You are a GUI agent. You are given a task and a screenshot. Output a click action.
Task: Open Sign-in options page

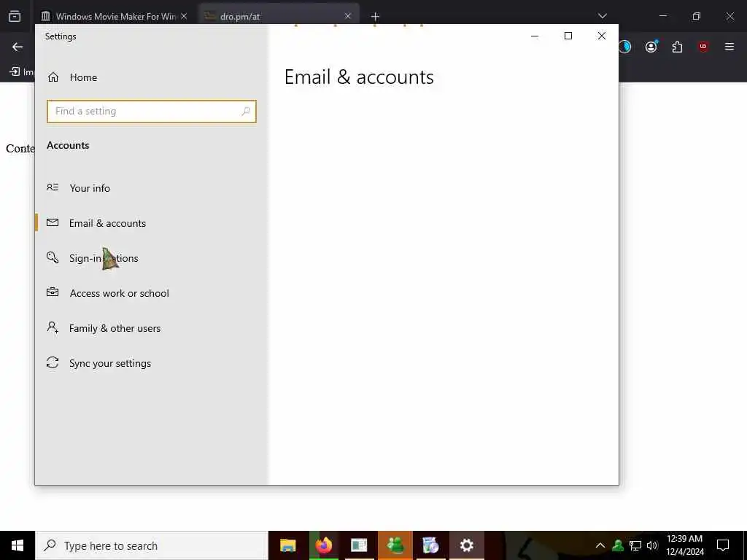[x=152, y=258]
